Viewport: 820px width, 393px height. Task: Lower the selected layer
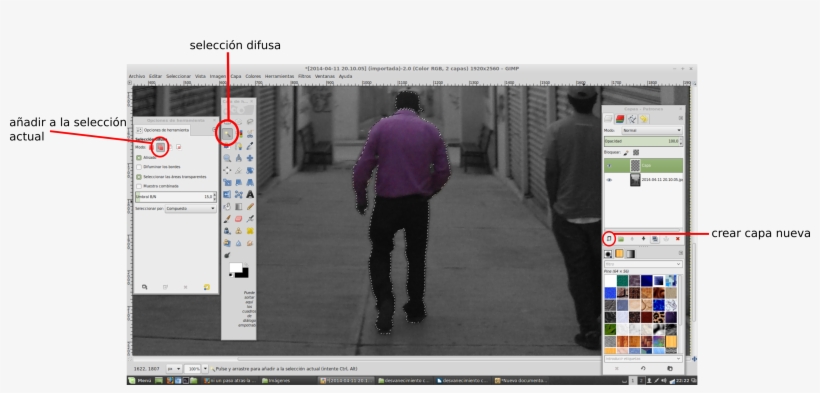coord(643,239)
